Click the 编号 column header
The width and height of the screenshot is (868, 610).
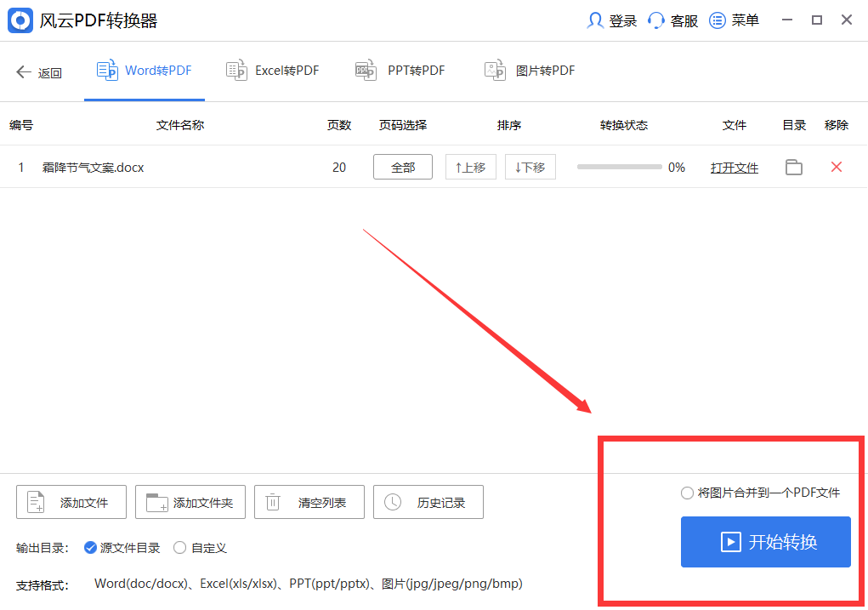21,125
